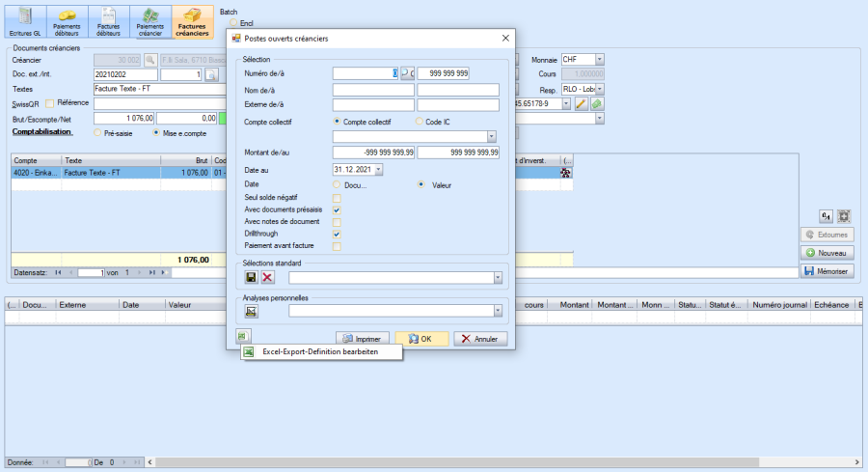Click the red X delete icon in Sélections standard
Screen dimensions: 868x472
267,277
